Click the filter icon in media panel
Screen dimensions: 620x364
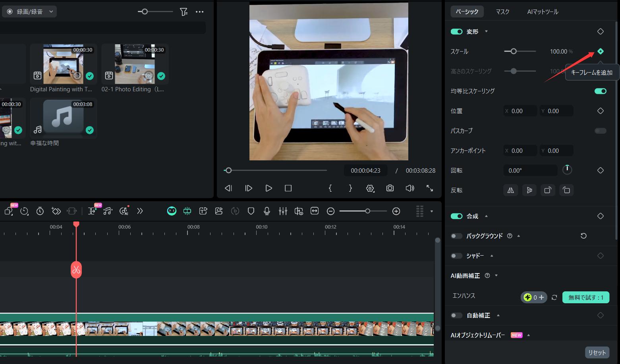(x=183, y=12)
